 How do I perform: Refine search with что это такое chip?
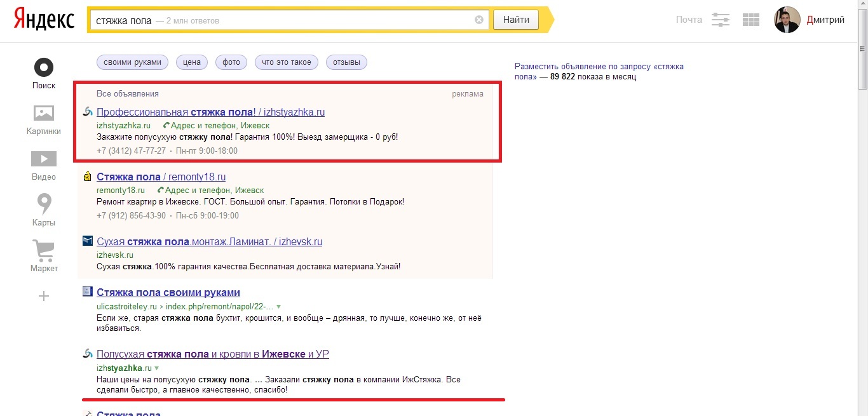(x=287, y=62)
